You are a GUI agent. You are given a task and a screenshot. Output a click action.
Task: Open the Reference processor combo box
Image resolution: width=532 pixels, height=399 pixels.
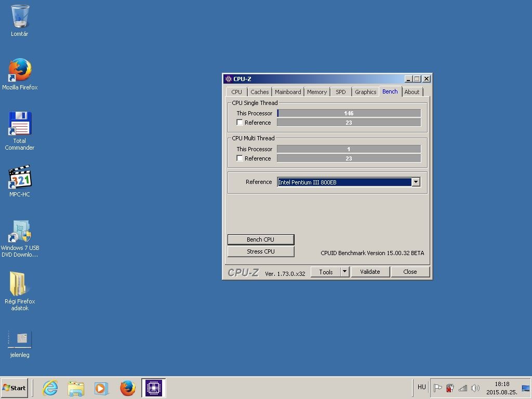coord(349,182)
